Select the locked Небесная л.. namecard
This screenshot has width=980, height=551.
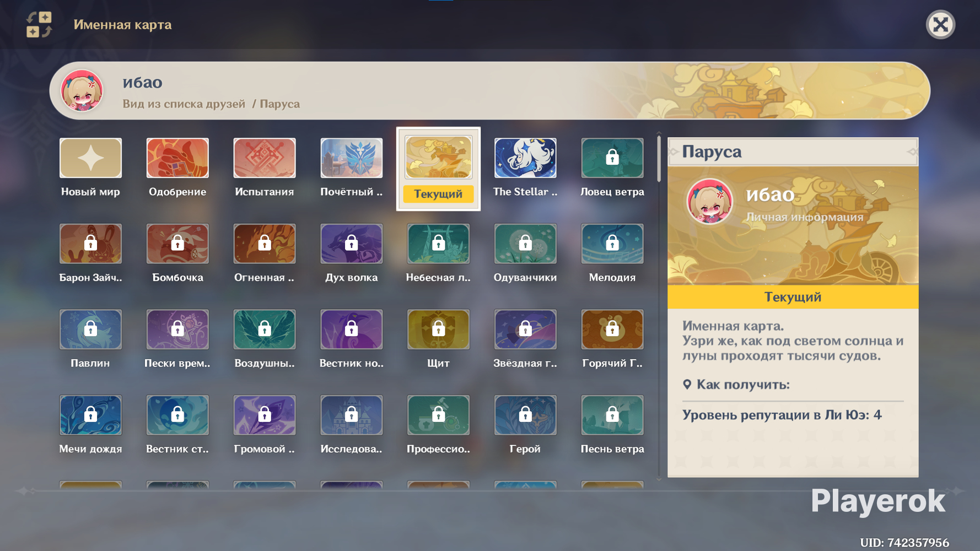[x=439, y=244]
